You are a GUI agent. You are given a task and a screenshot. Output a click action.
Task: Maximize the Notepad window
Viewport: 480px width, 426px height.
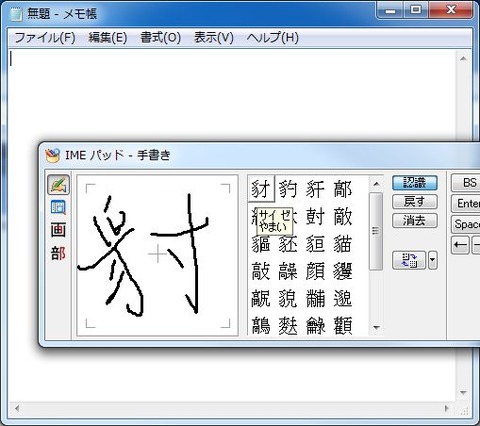coord(416,10)
